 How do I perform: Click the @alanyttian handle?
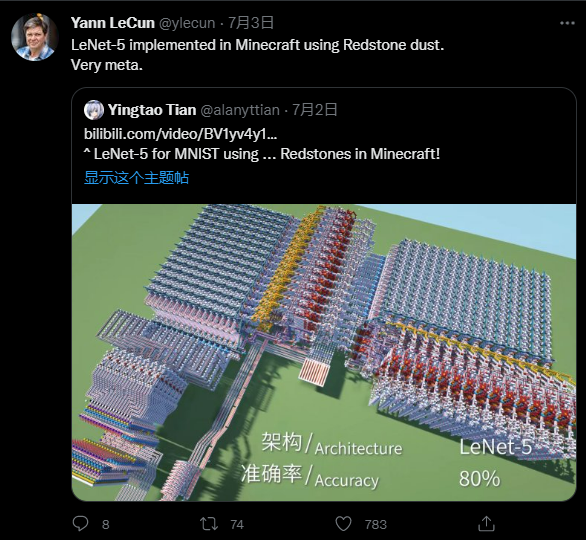click(240, 110)
